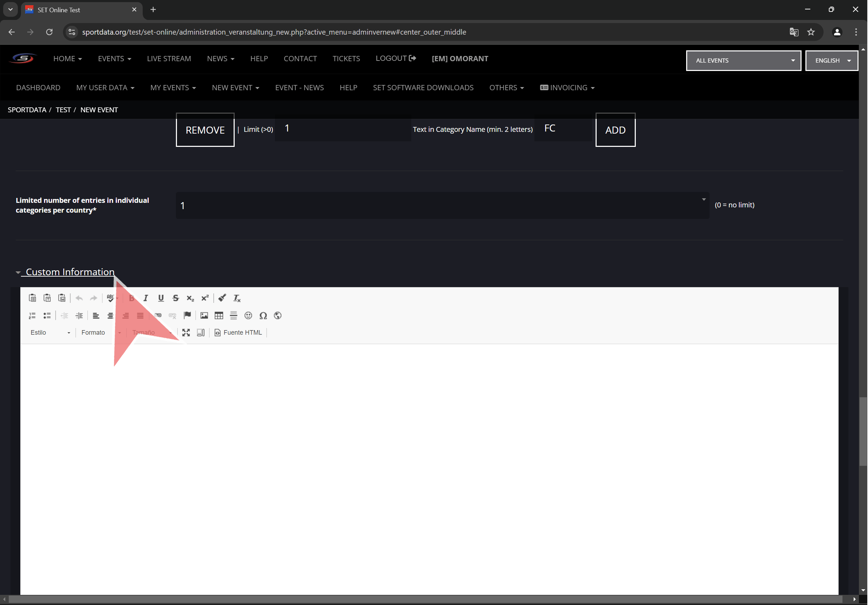Maximize the editor with fullscreen icon
The image size is (868, 605).
[x=186, y=332]
